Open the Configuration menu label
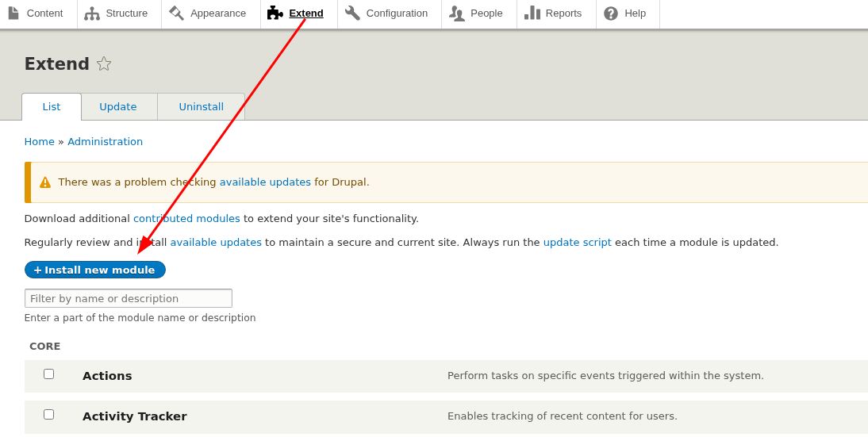The height and width of the screenshot is (437, 868). (397, 13)
